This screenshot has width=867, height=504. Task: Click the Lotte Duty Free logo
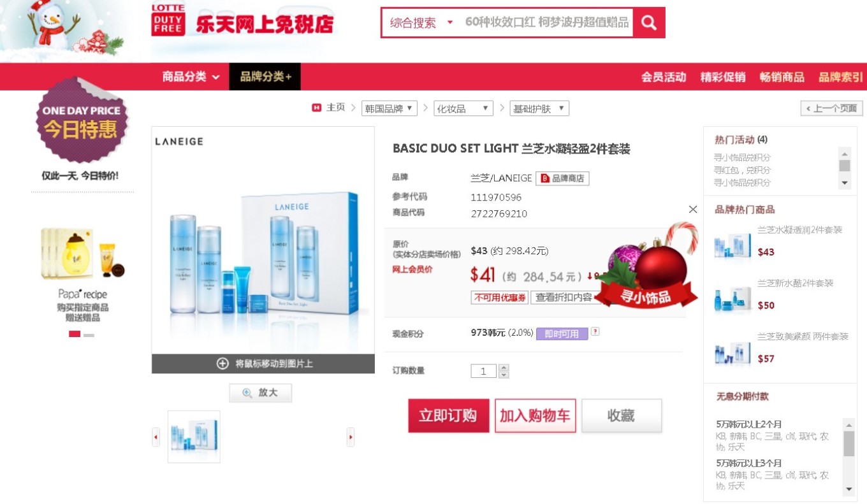(x=242, y=20)
